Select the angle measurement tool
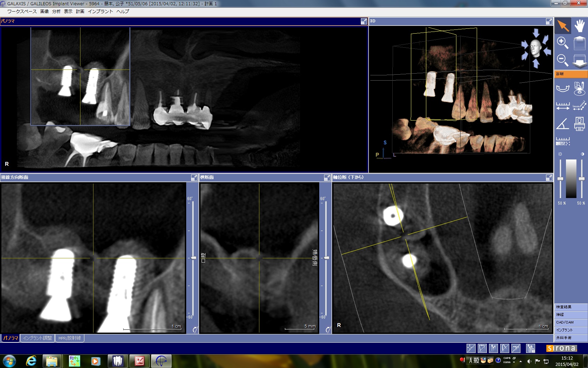This screenshot has height=368, width=588. point(563,124)
